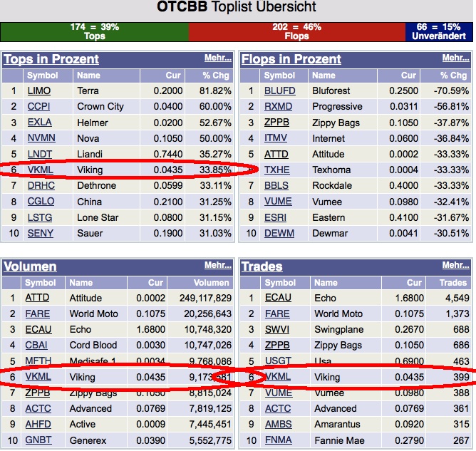Click Mehr... in the Trades table
This screenshot has height=451, width=476.
[455, 265]
